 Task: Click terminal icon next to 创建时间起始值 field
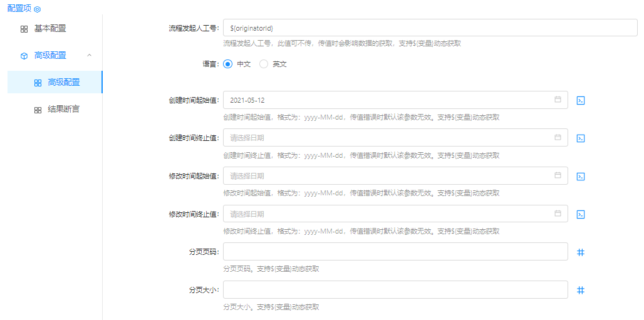click(580, 100)
